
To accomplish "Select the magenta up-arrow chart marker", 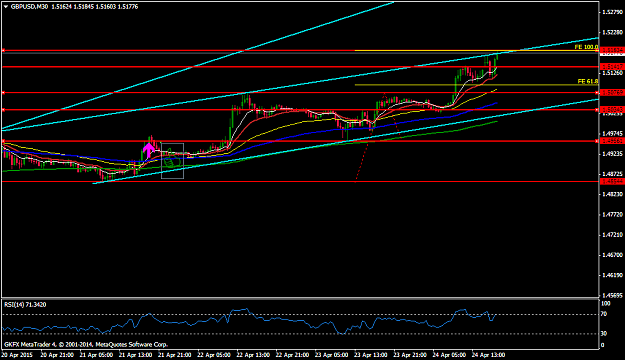I will tap(149, 150).
